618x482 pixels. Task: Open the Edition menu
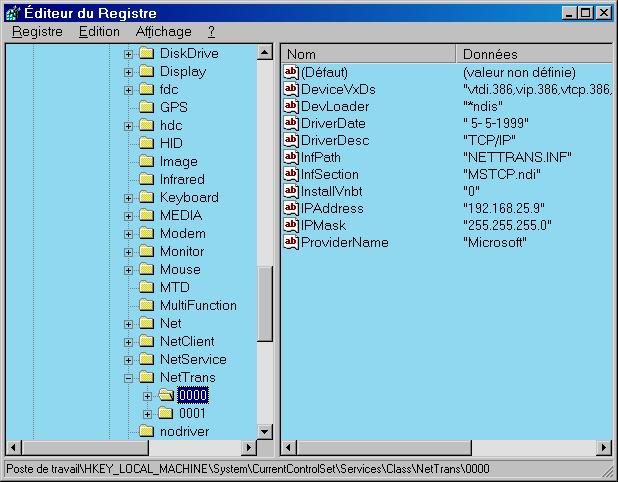tap(99, 32)
